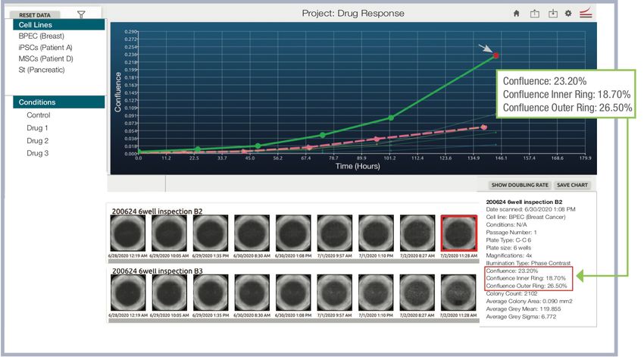Open B3 thumbnail dated 6/29/2020 10:05 AM
Image resolution: width=644 pixels, height=357 pixels.
click(x=169, y=293)
